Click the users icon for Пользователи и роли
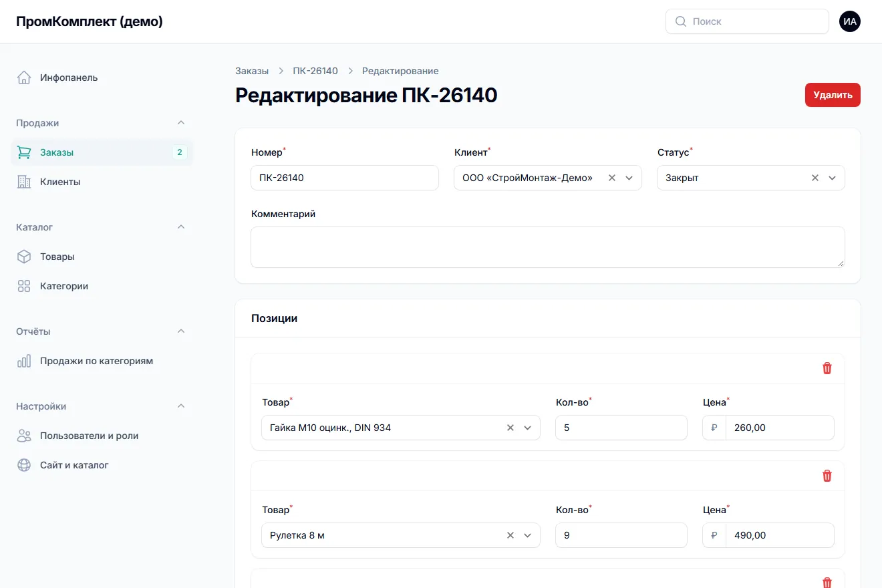882x588 pixels. tap(24, 436)
